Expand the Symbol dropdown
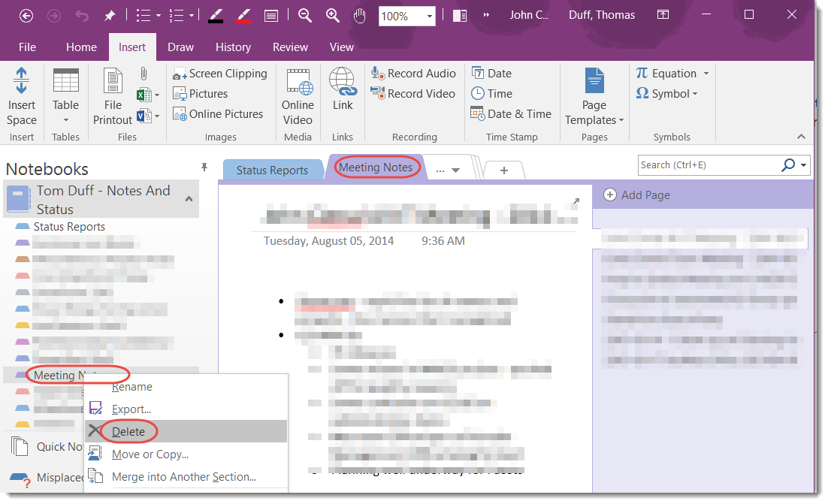This screenshot has height=504, width=828. tap(695, 93)
